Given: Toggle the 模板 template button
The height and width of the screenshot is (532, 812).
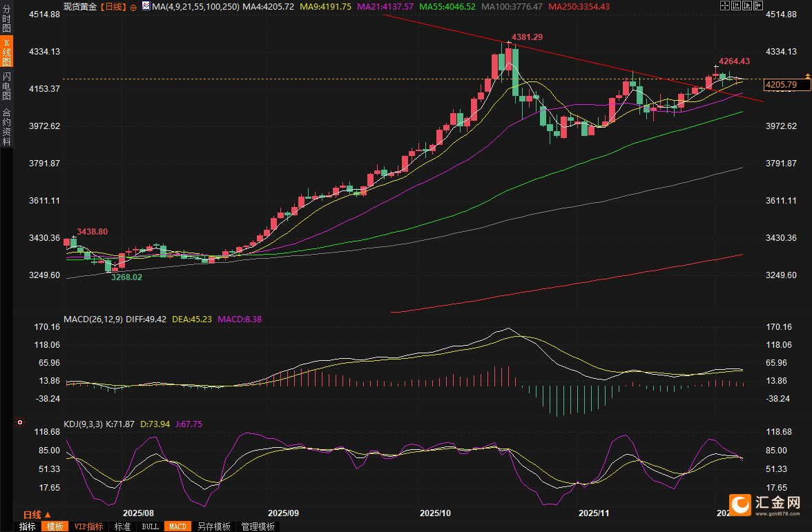Looking at the screenshot, I should [x=55, y=526].
